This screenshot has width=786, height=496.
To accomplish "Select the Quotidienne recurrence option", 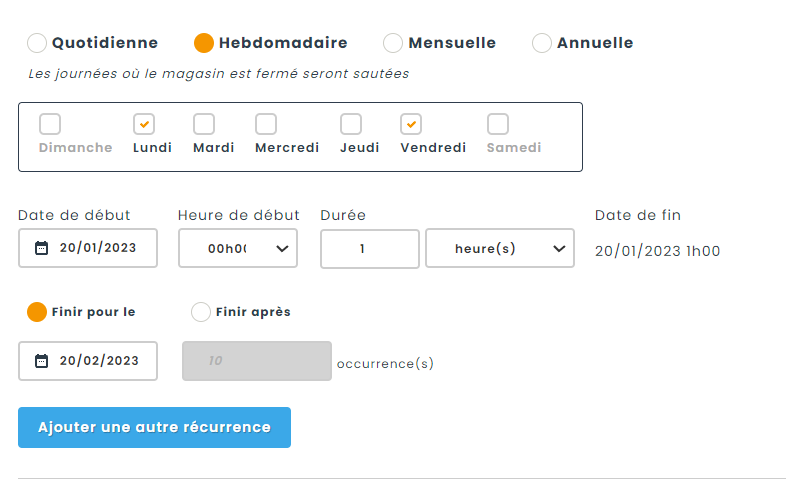I will click(x=37, y=43).
